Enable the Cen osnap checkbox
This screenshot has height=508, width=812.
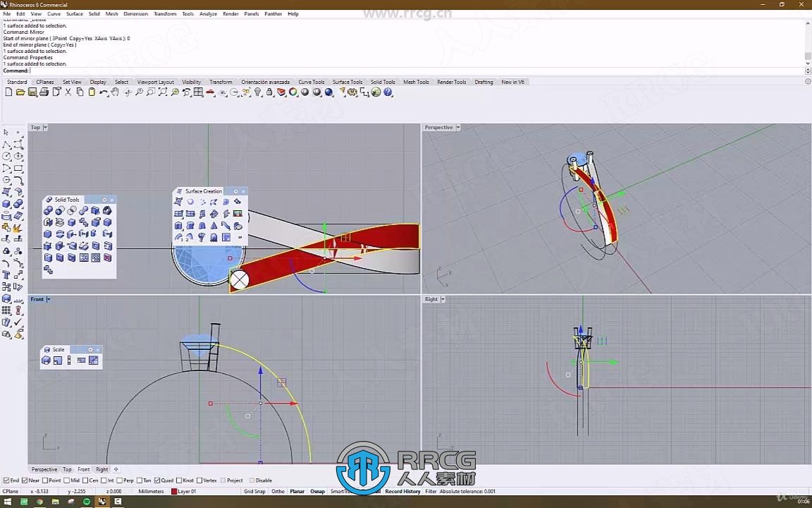[85, 480]
